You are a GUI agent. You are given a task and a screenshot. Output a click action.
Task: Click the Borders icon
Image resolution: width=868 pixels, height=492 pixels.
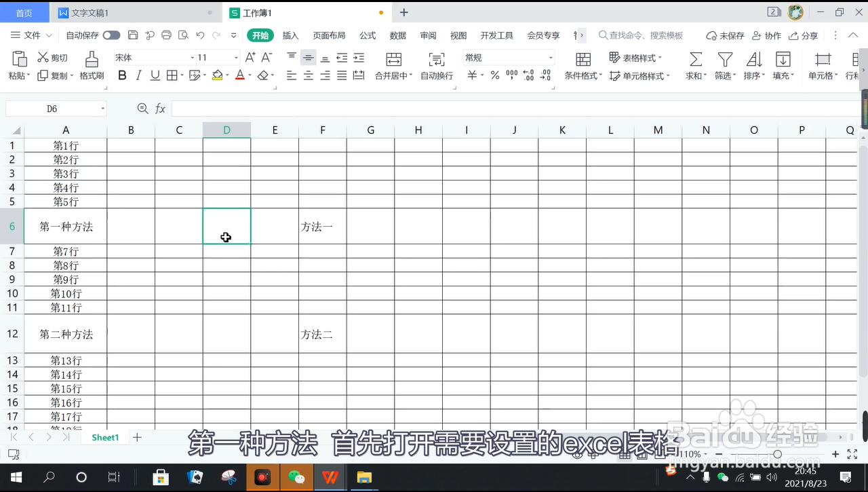pyautogui.click(x=172, y=75)
